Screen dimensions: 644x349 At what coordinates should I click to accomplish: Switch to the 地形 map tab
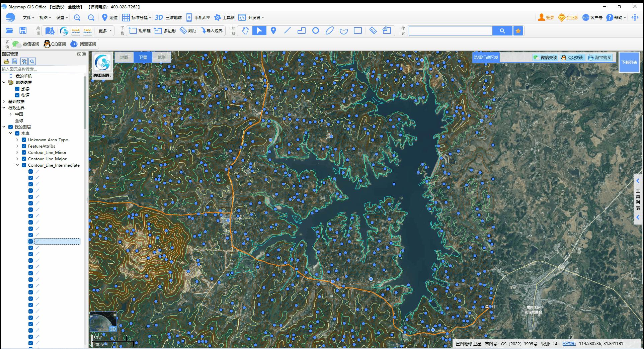(162, 57)
